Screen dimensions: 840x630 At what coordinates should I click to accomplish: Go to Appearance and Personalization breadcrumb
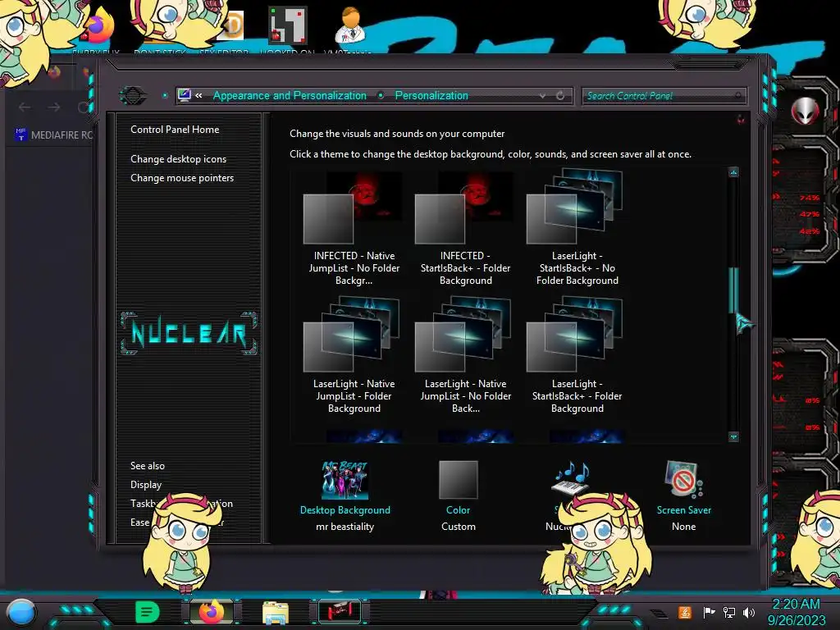click(290, 96)
